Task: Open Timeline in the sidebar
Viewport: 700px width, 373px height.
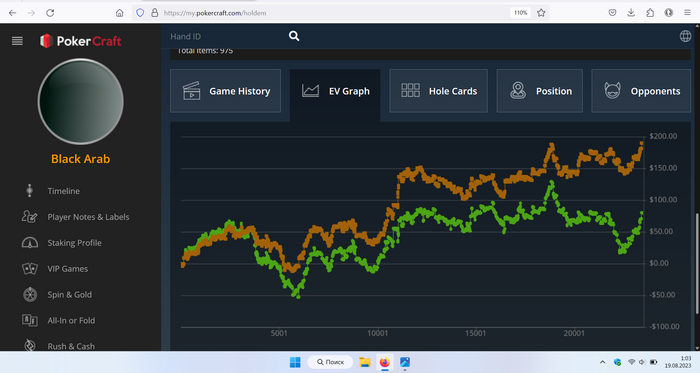Action: pyautogui.click(x=63, y=191)
